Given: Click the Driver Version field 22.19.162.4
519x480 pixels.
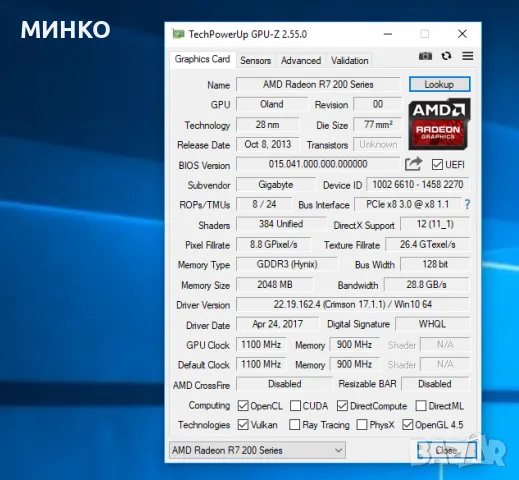Looking at the screenshot, I should coord(353,304).
